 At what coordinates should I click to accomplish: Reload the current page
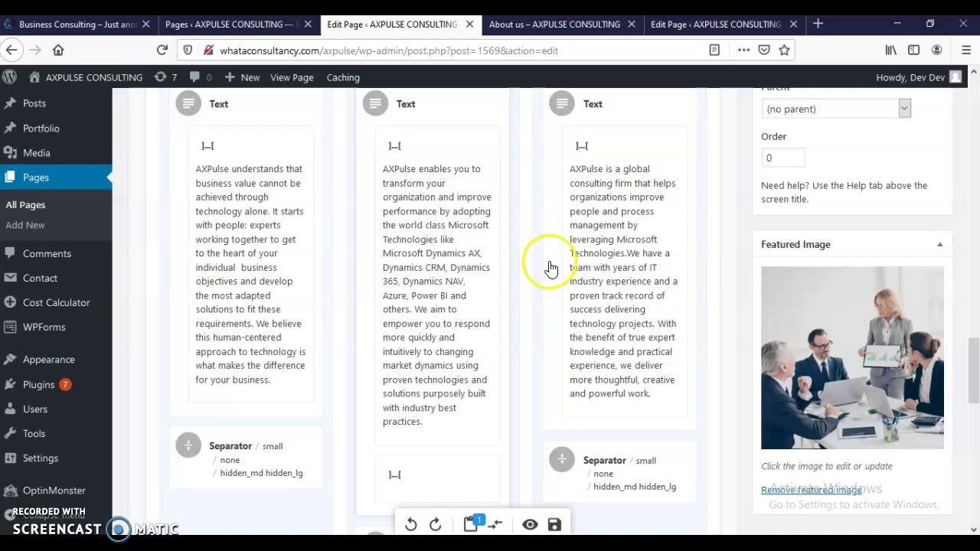point(162,51)
